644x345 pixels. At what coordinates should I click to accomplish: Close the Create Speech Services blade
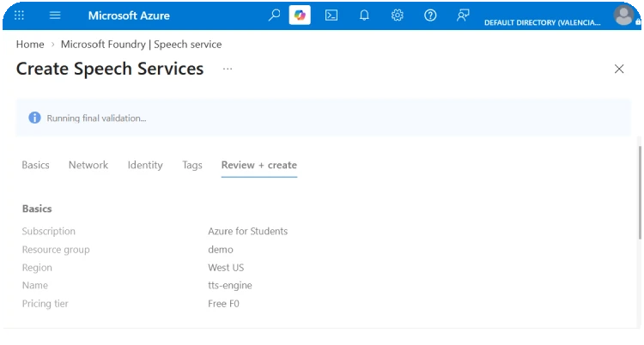coord(619,69)
